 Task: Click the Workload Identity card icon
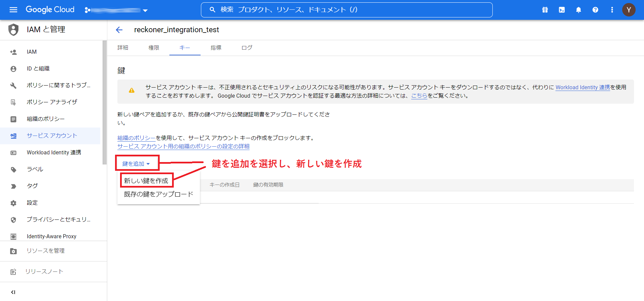point(13,153)
